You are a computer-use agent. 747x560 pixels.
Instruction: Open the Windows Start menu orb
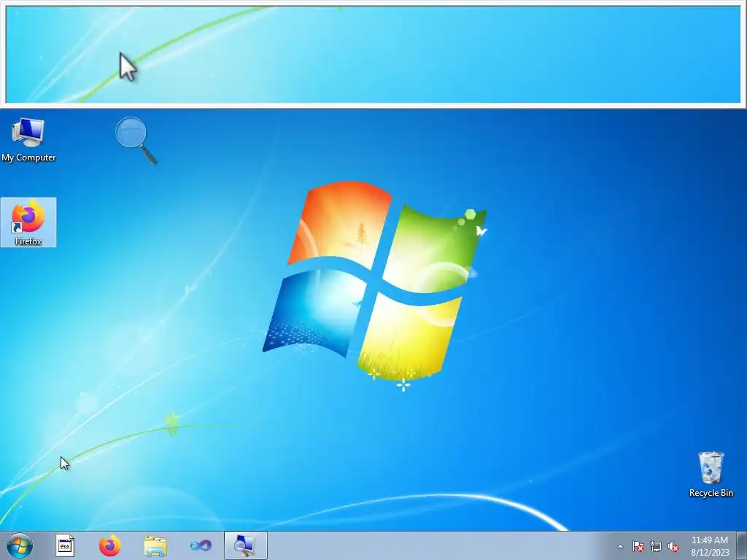coord(20,545)
